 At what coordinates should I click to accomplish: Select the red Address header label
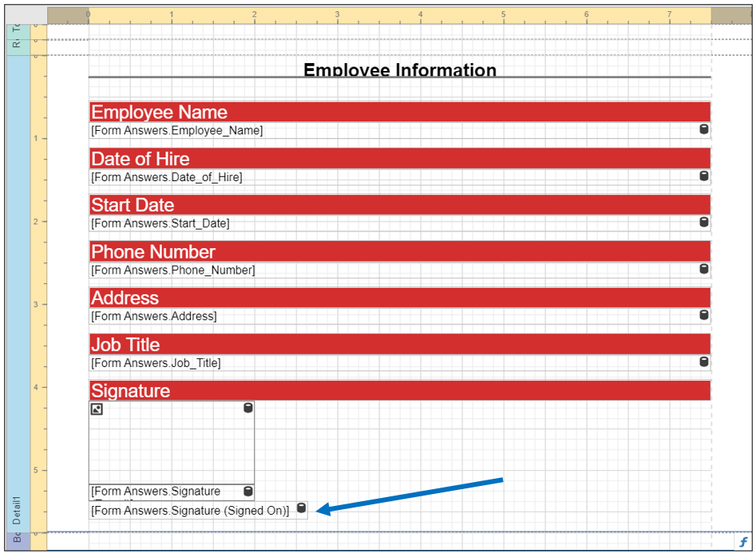400,298
